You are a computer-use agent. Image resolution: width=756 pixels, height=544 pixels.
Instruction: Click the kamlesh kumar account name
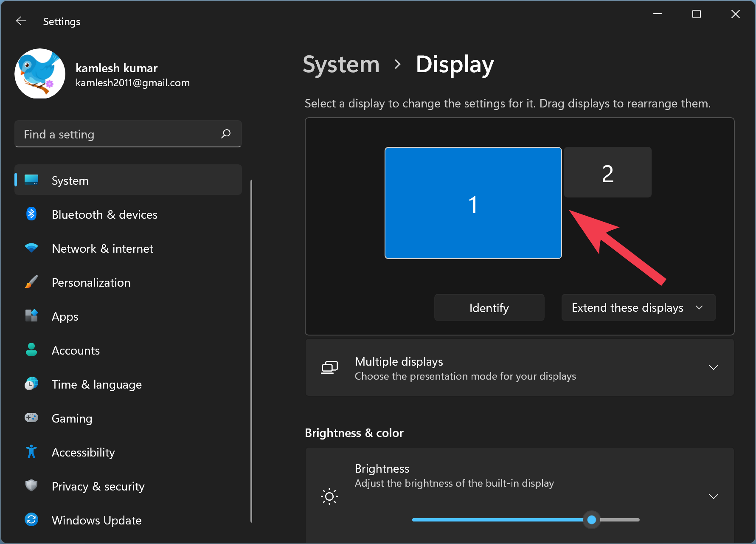(x=117, y=68)
